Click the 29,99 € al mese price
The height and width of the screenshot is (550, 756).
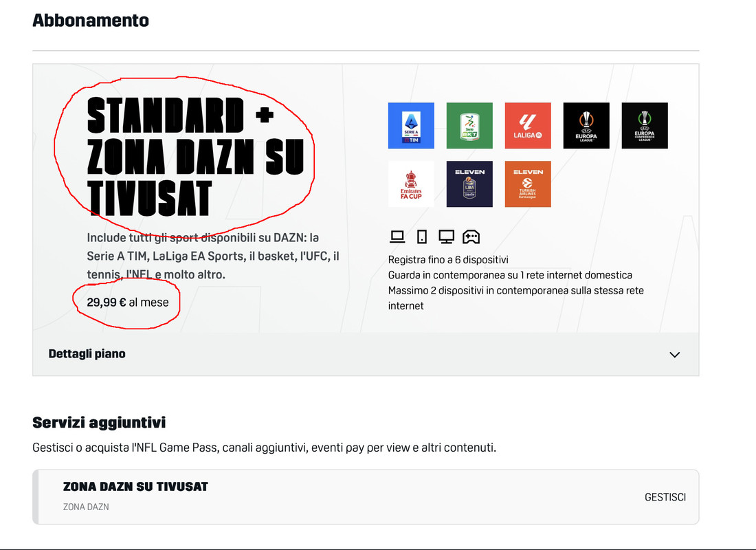point(128,302)
